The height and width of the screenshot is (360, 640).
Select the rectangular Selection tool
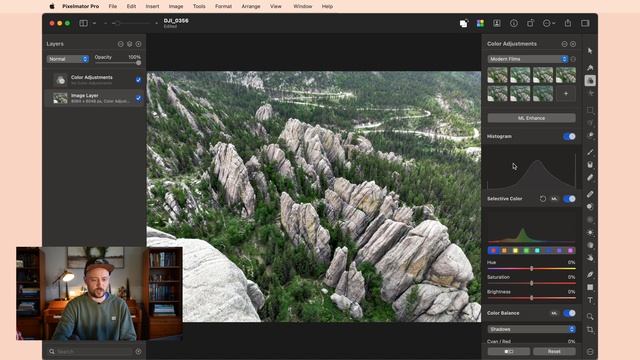point(590,110)
